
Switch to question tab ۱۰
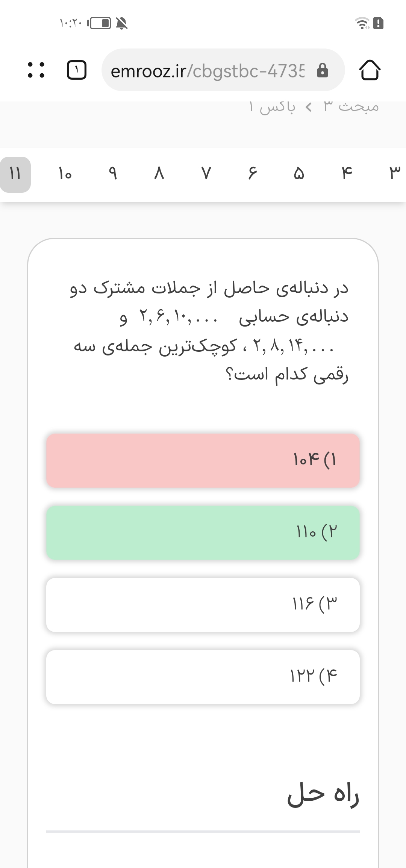pyautogui.click(x=65, y=174)
